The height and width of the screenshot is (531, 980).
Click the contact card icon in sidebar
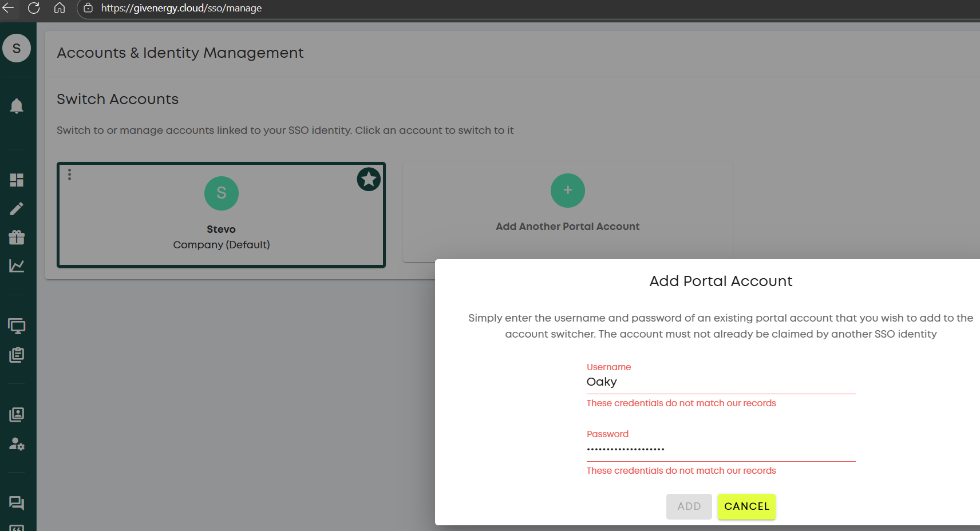[x=17, y=415]
